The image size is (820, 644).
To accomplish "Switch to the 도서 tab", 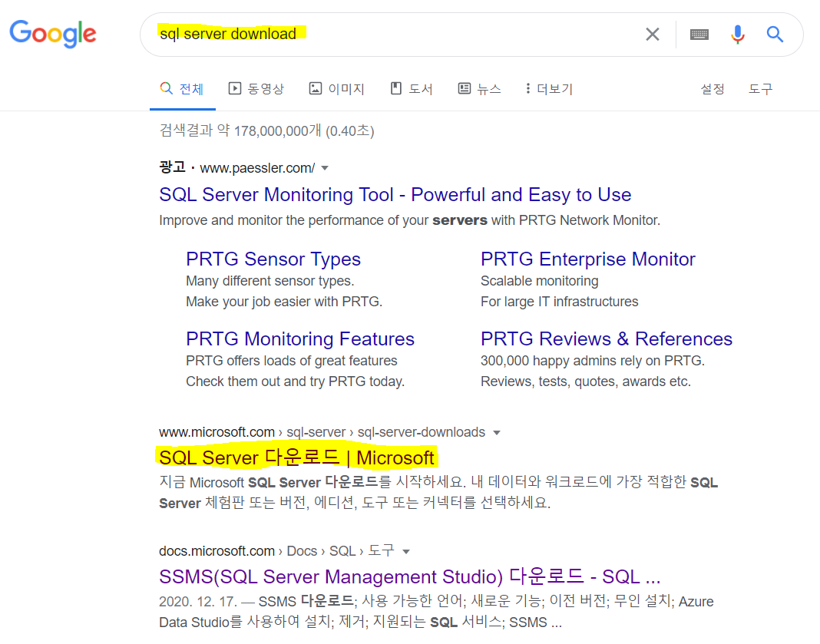I will (412, 89).
